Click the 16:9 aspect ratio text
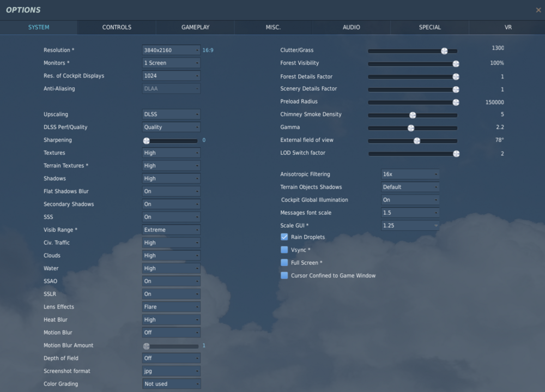This screenshot has height=392, width=545. (208, 50)
